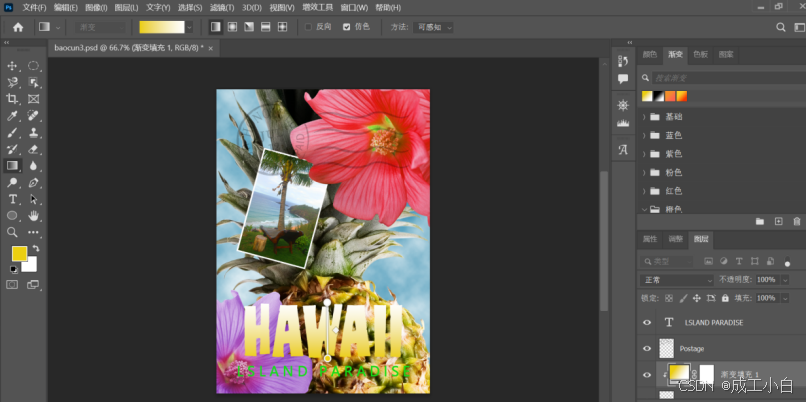Viewport: 807px width, 402px height.
Task: Select the Pen tool
Action: pyautogui.click(x=33, y=182)
